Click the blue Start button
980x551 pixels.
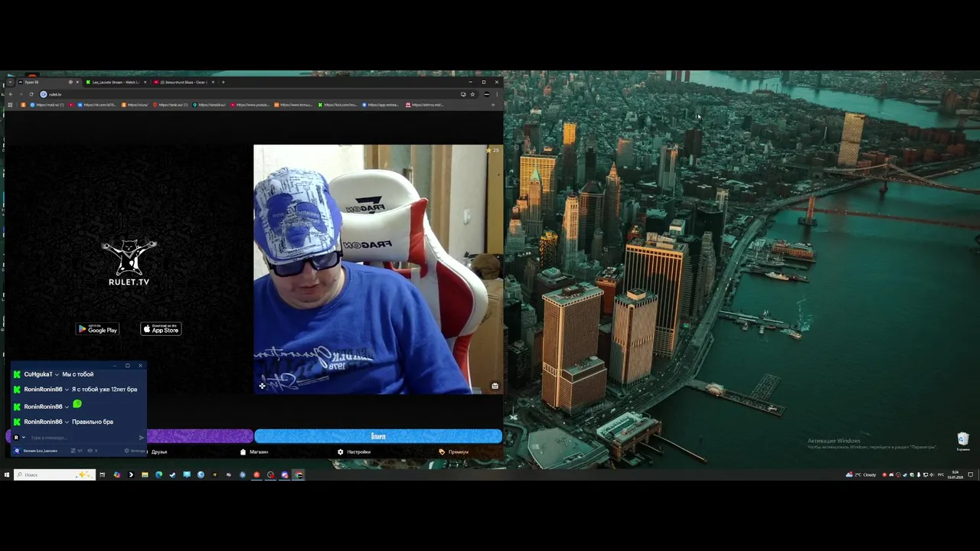[x=378, y=436]
